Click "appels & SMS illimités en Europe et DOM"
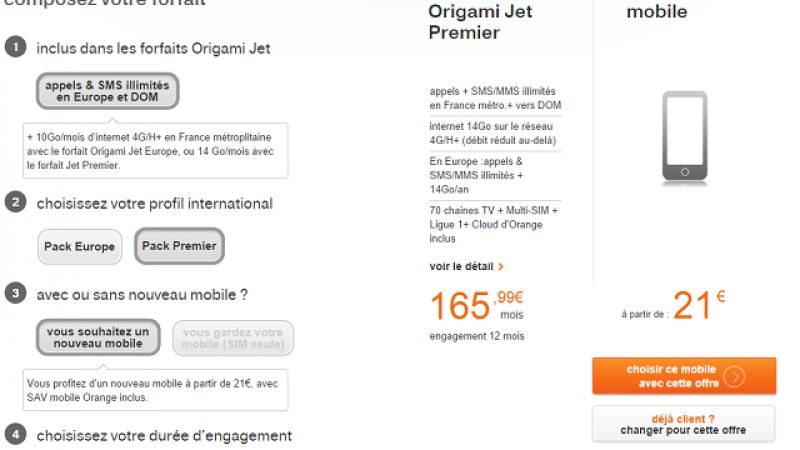 click(x=107, y=92)
